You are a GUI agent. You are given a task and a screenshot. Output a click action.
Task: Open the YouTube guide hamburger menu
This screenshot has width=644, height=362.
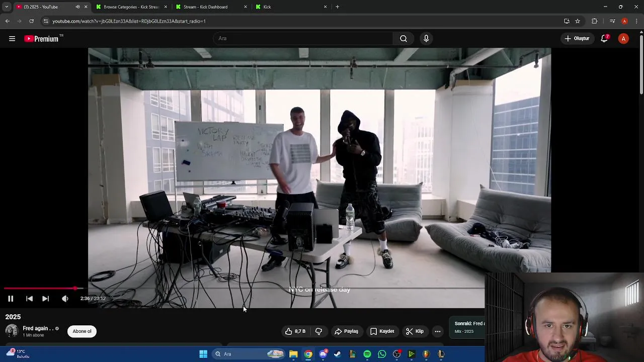[x=12, y=39]
